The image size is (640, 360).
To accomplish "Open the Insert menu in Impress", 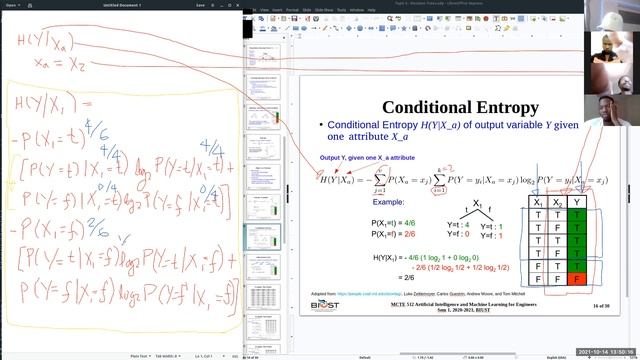I will click(277, 10).
